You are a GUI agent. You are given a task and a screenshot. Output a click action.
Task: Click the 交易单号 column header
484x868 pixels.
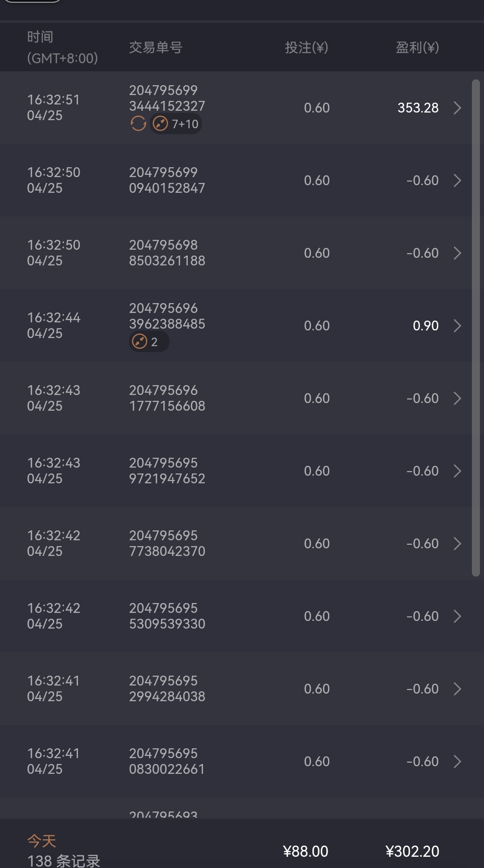[156, 48]
